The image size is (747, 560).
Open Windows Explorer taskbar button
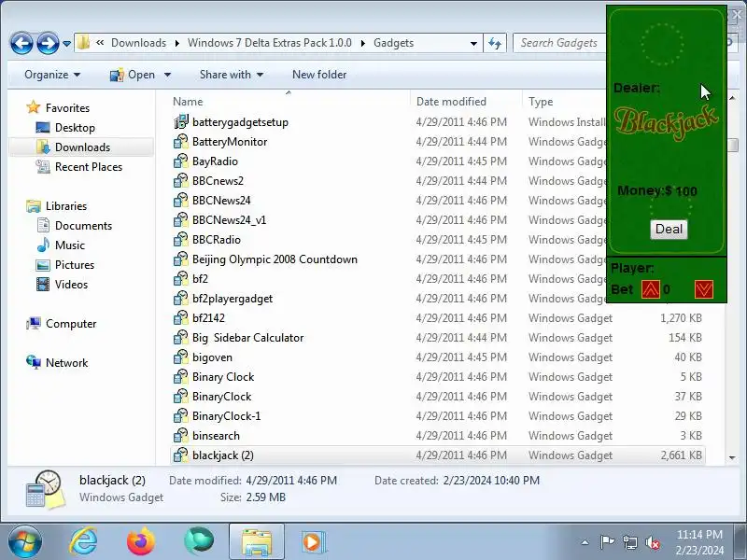pyautogui.click(x=257, y=542)
